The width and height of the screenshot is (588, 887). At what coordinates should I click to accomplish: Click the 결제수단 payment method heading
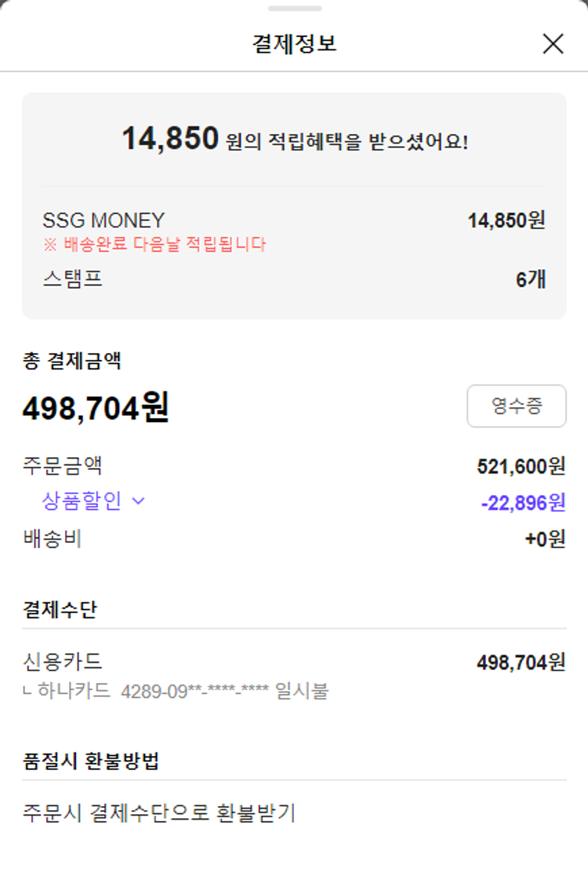(x=60, y=609)
